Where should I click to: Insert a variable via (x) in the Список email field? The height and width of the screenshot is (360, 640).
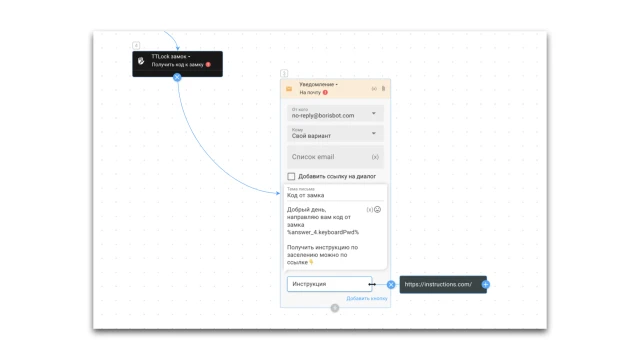pos(375,157)
